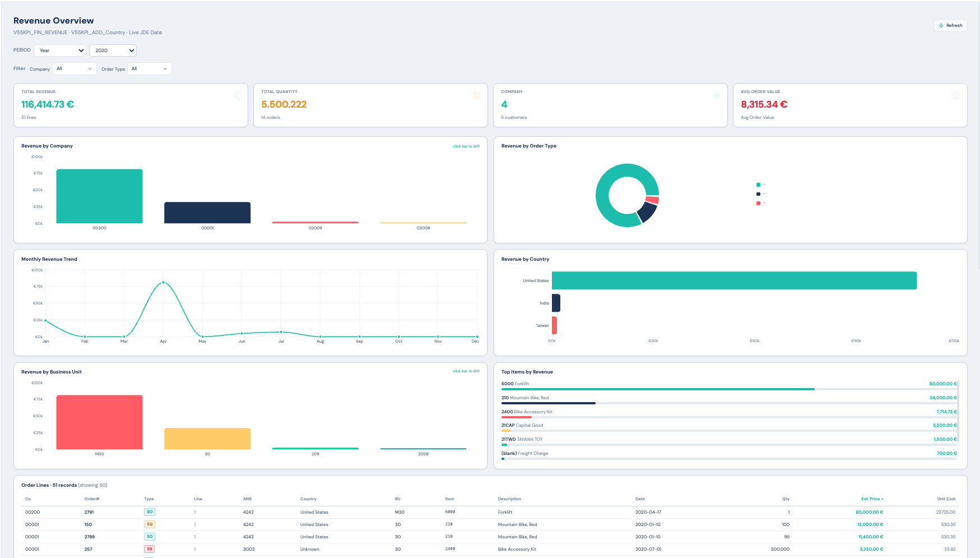Open the Order Type filter dropdown
This screenshot has width=980, height=558.
[x=149, y=68]
